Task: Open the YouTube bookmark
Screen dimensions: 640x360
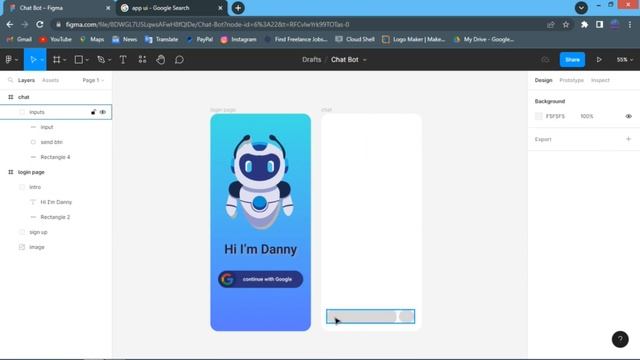Action: point(56,39)
